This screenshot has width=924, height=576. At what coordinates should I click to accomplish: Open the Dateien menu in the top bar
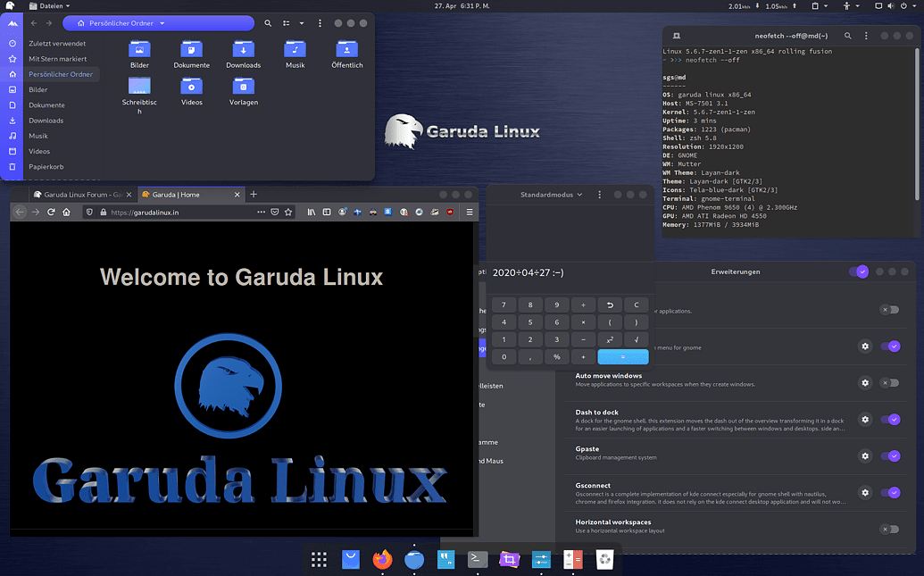[51, 4]
